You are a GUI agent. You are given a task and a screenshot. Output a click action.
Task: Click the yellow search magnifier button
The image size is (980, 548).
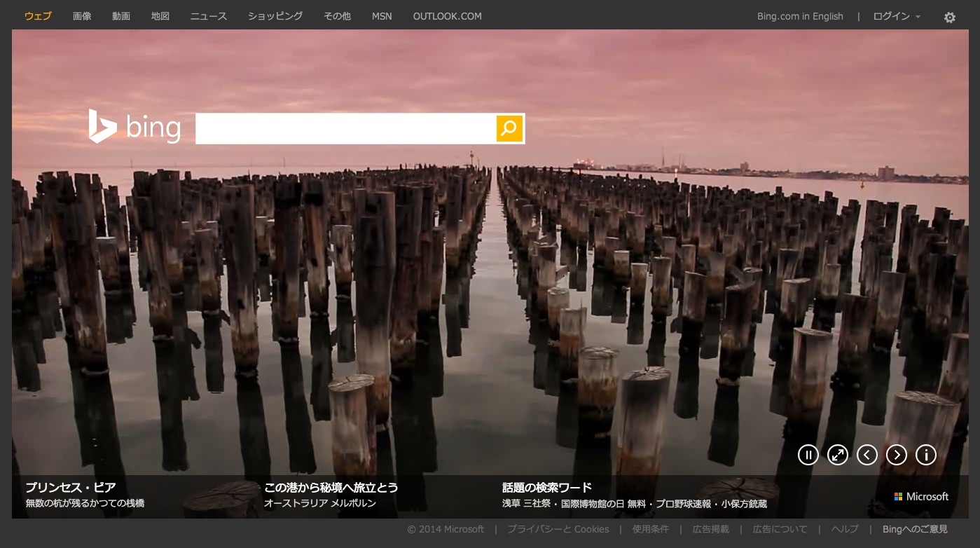pyautogui.click(x=509, y=128)
